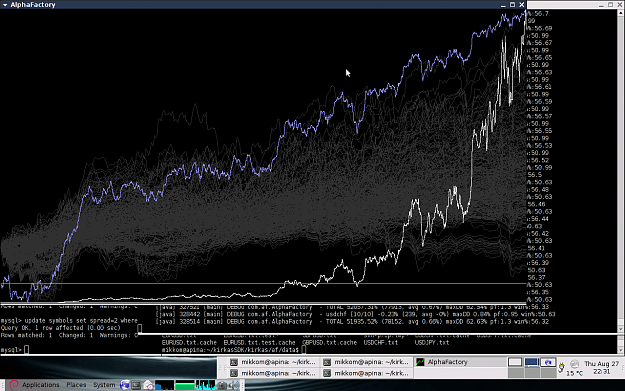Open the Places menu
This screenshot has height=391, width=625.
pos(76,385)
